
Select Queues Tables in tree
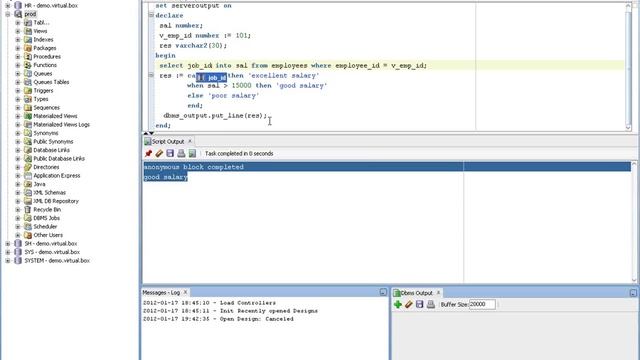coord(51,82)
